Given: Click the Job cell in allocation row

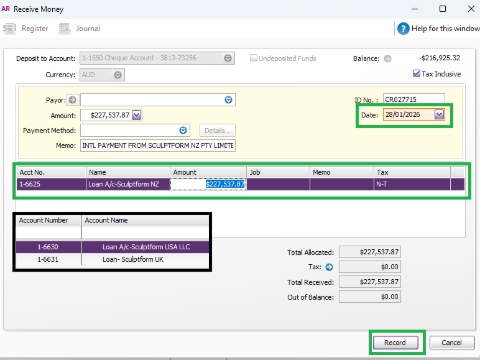Looking at the screenshot, I should point(278,184).
